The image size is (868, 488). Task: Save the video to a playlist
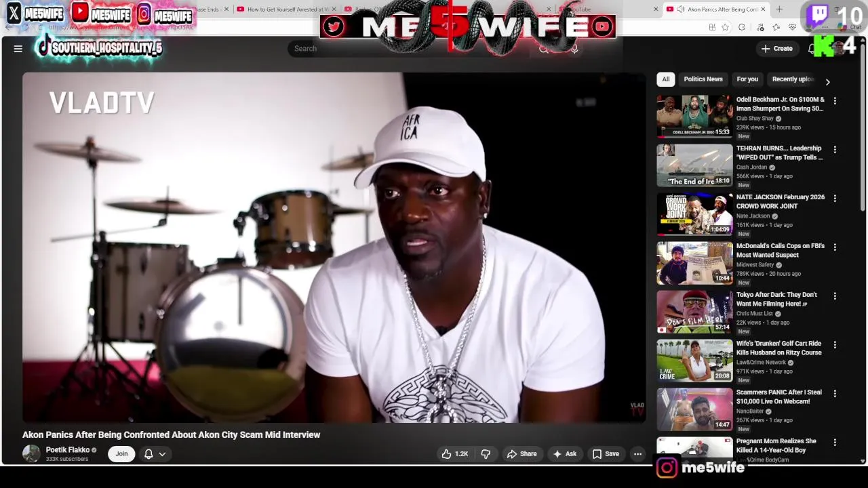click(x=606, y=454)
